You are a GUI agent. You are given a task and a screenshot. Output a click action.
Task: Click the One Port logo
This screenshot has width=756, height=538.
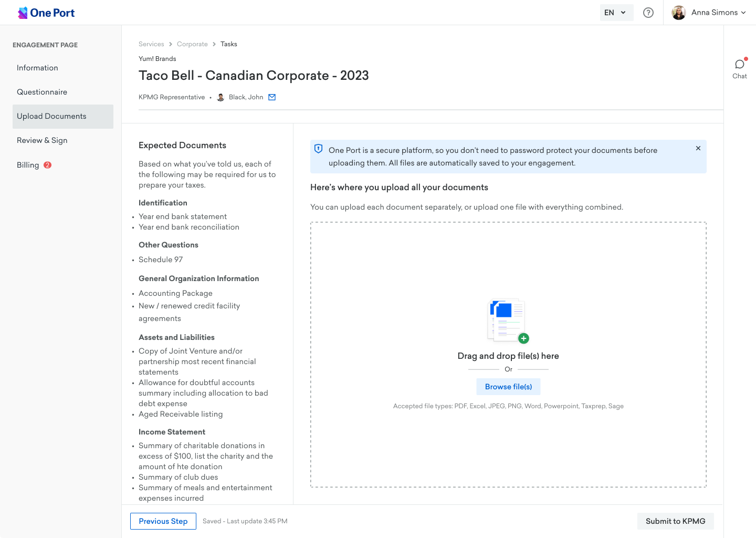[46, 13]
